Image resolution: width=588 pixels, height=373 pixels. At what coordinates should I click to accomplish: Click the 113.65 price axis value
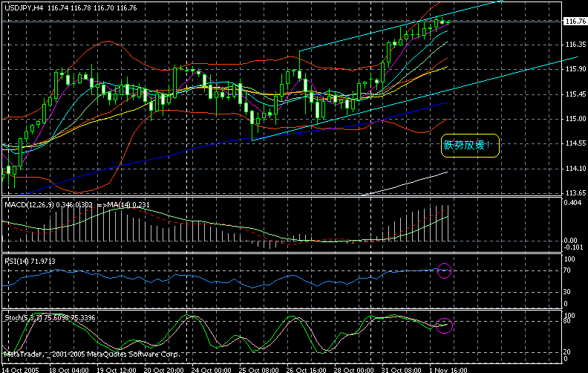[x=575, y=192]
